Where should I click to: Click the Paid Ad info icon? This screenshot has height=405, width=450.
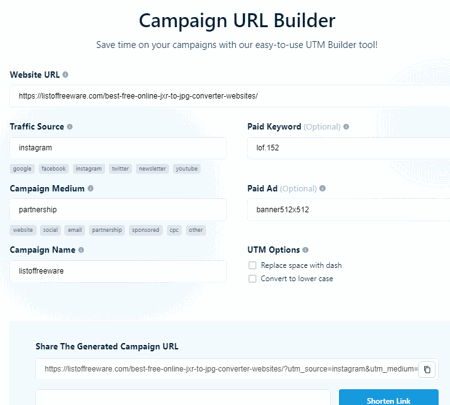point(322,188)
